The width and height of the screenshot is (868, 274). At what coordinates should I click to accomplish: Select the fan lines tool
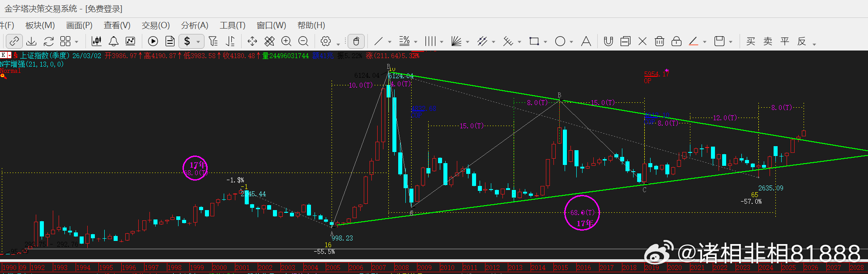click(x=456, y=41)
